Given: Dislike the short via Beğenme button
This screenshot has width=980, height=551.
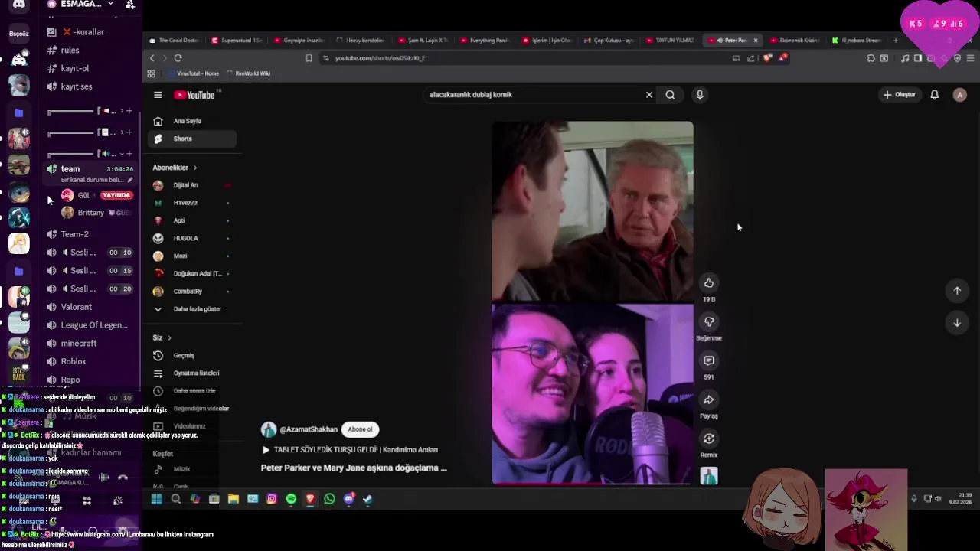Looking at the screenshot, I should (709, 322).
